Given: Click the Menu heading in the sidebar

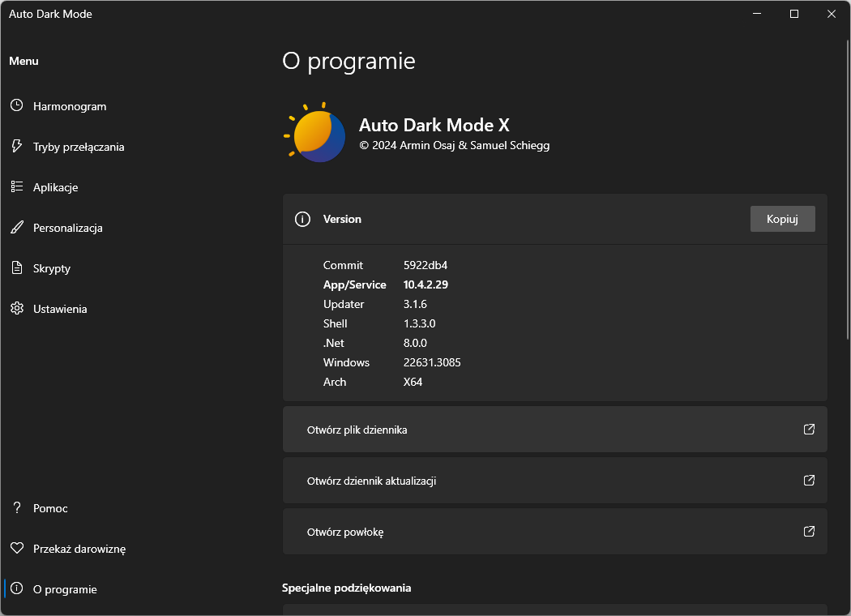Looking at the screenshot, I should click(x=24, y=62).
